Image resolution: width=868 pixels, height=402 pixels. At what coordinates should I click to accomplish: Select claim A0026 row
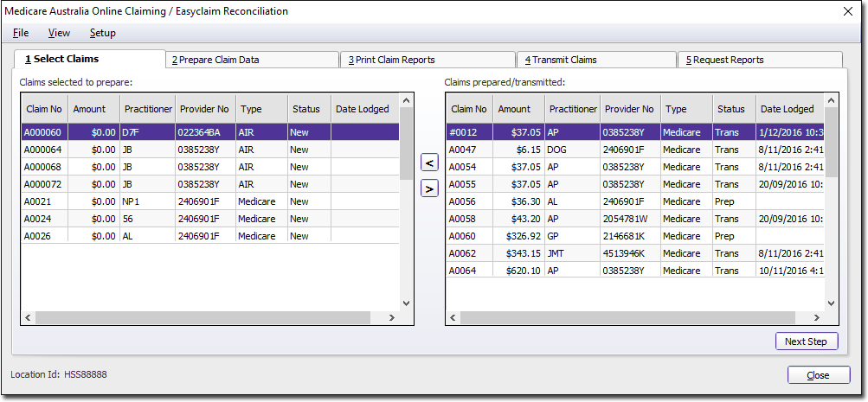pyautogui.click(x=210, y=235)
